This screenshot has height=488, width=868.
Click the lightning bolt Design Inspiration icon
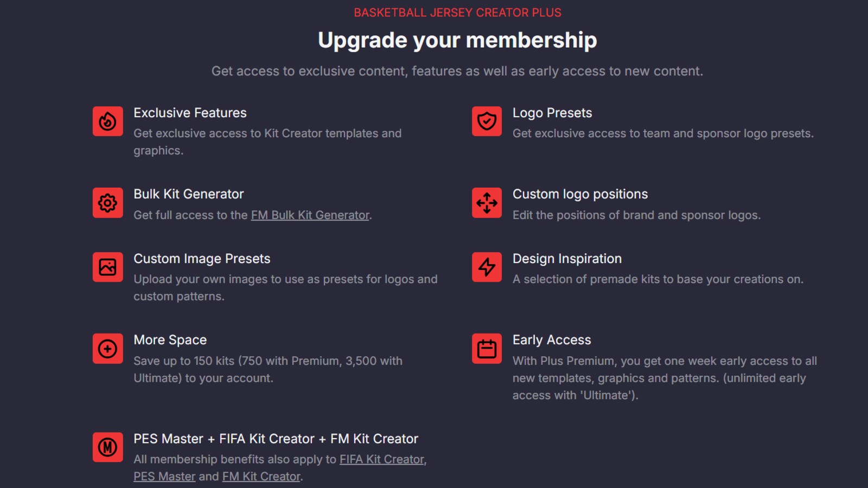(x=487, y=267)
